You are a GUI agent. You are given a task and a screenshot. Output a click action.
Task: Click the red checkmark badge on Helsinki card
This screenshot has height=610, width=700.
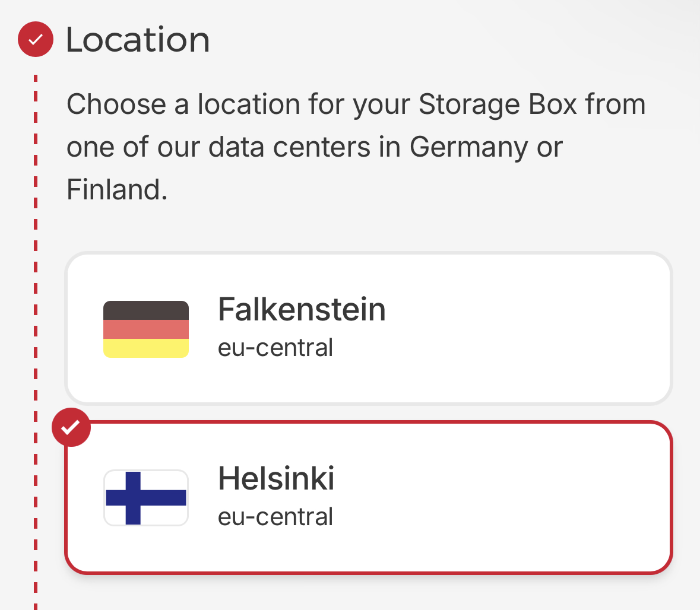(71, 427)
